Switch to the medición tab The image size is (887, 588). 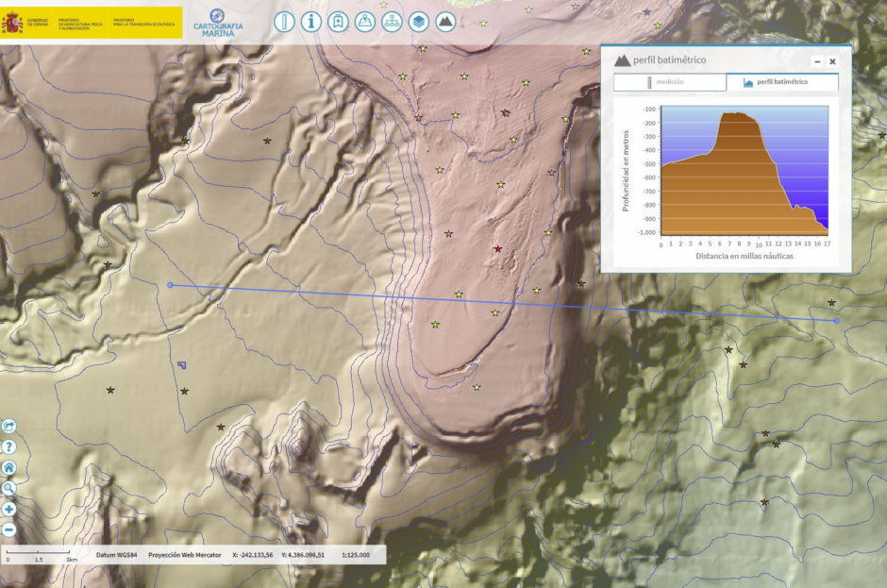pyautogui.click(x=669, y=82)
